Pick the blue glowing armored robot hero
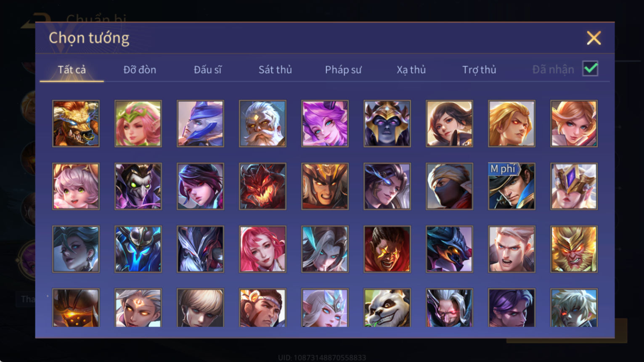The image size is (644, 362). [138, 249]
